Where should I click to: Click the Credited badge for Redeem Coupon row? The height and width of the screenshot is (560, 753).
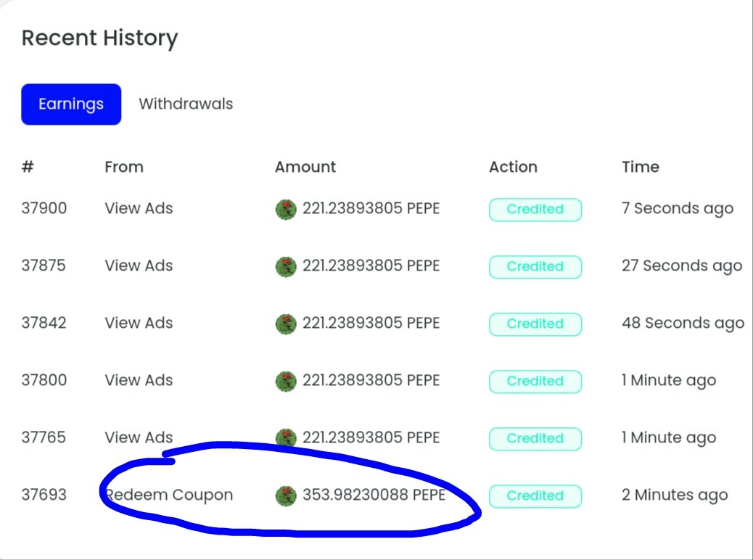click(535, 495)
